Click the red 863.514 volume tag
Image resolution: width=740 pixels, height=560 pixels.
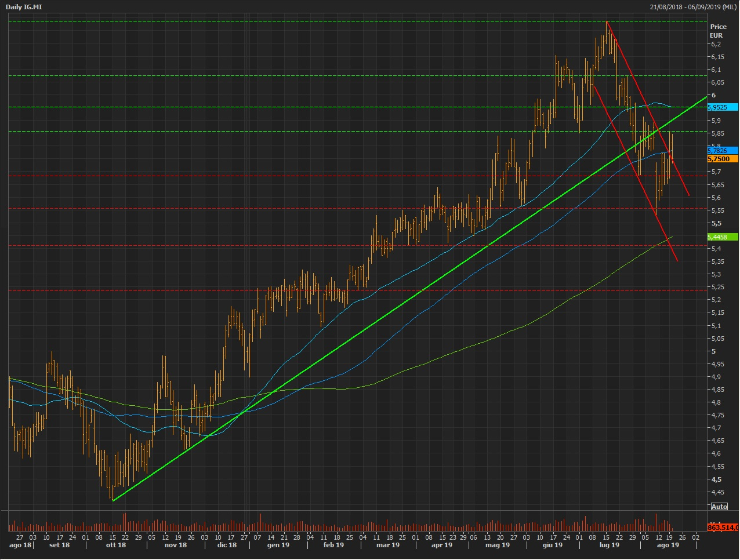pos(723,527)
